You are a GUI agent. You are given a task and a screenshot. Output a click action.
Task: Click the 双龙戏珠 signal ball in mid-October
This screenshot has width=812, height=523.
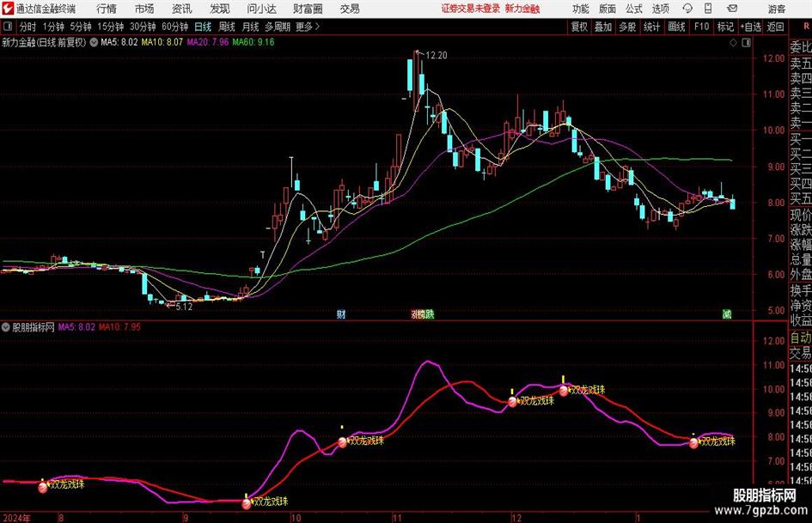pyautogui.click(x=342, y=442)
